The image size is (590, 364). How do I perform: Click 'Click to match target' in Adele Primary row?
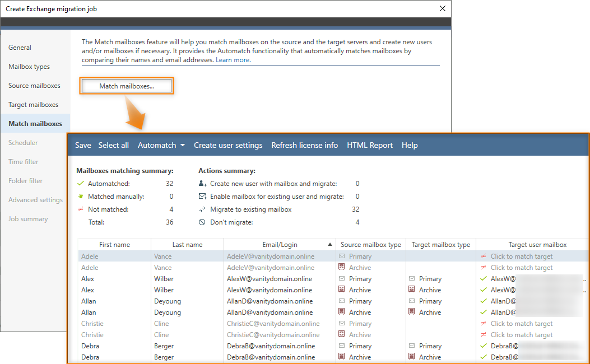point(522,256)
